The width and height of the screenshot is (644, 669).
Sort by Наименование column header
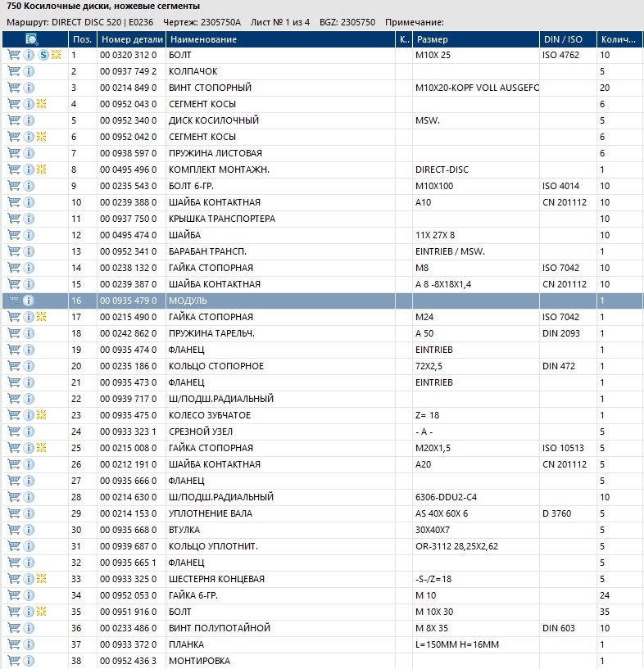tap(281, 39)
